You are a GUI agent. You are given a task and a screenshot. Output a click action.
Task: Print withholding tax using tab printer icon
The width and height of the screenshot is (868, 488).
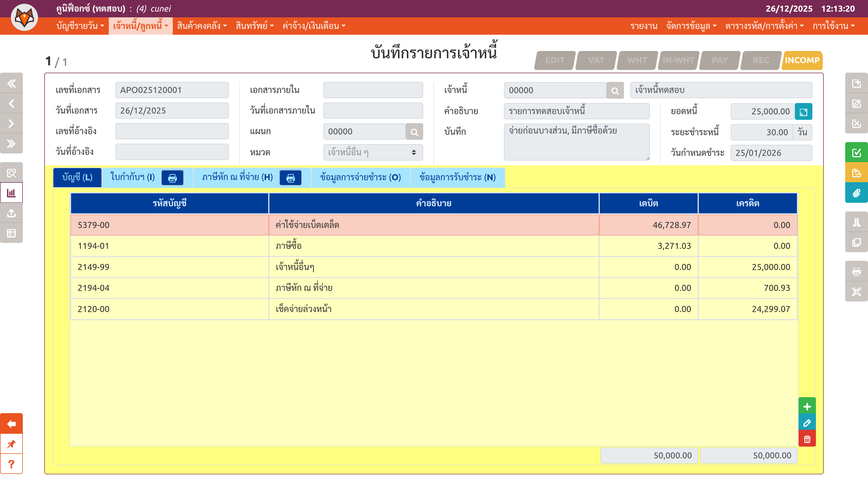tap(290, 178)
